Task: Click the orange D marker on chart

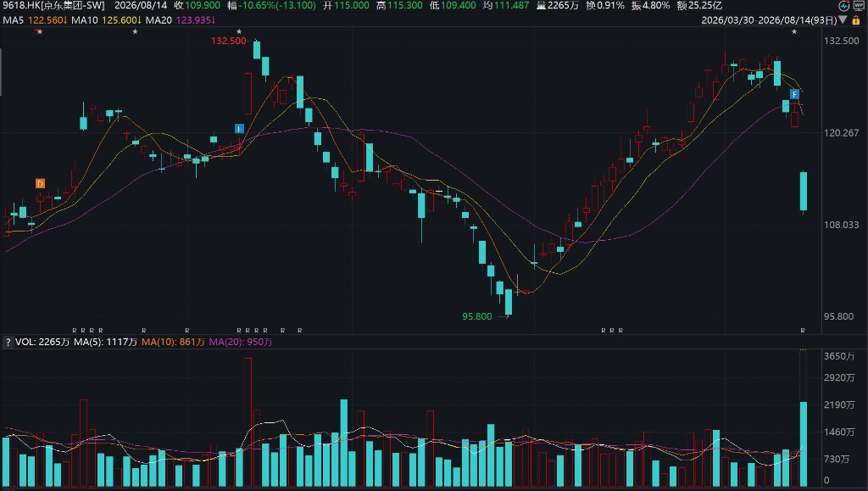Action: pyautogui.click(x=40, y=183)
